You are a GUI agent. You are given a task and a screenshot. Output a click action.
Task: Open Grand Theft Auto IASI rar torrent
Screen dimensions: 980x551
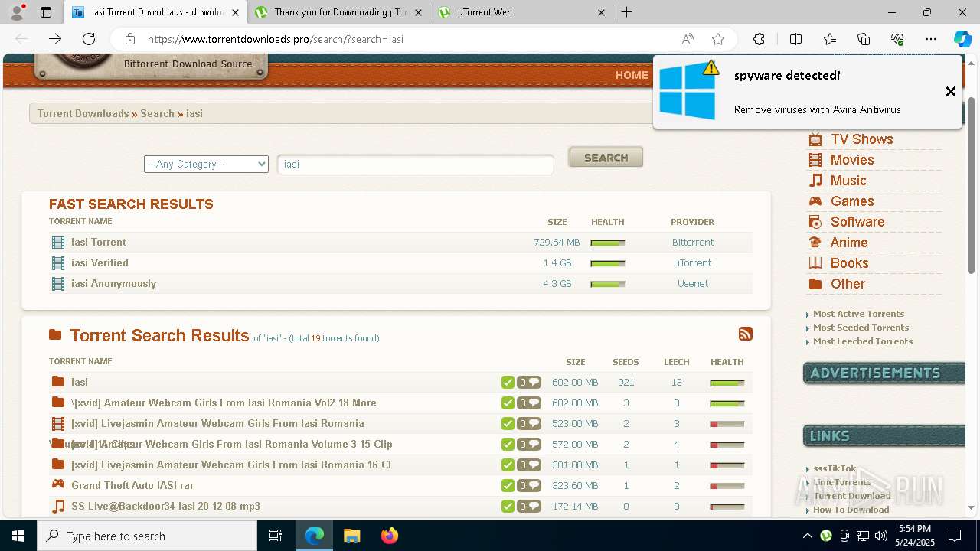[x=132, y=485]
